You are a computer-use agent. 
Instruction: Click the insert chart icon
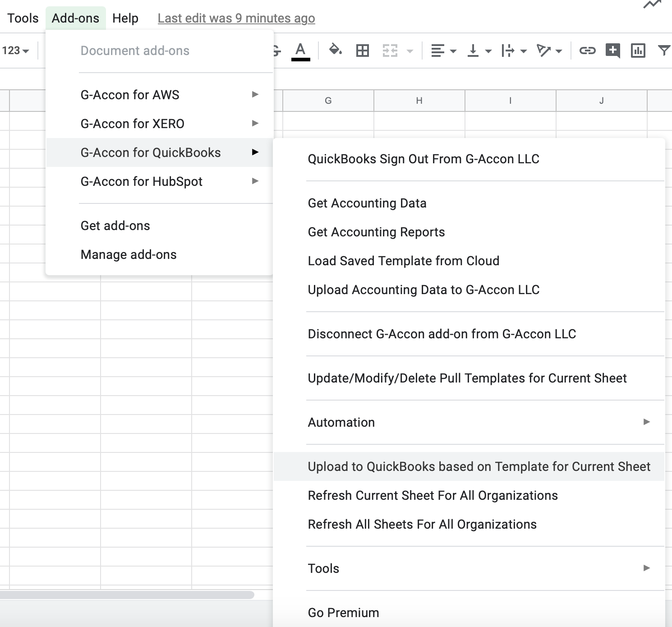click(x=638, y=51)
